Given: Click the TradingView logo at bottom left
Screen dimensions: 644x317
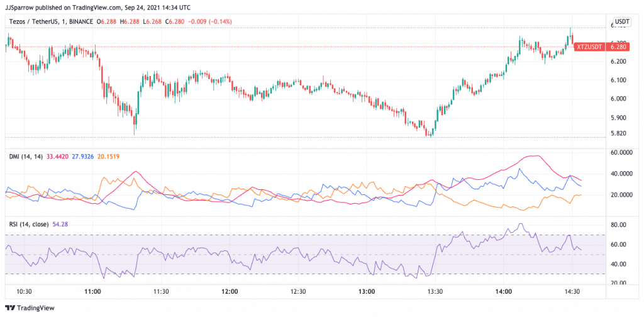Looking at the screenshot, I should 29,308.
